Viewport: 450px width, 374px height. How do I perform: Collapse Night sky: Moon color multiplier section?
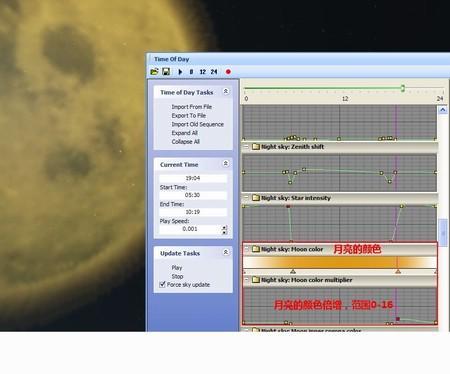[246, 280]
